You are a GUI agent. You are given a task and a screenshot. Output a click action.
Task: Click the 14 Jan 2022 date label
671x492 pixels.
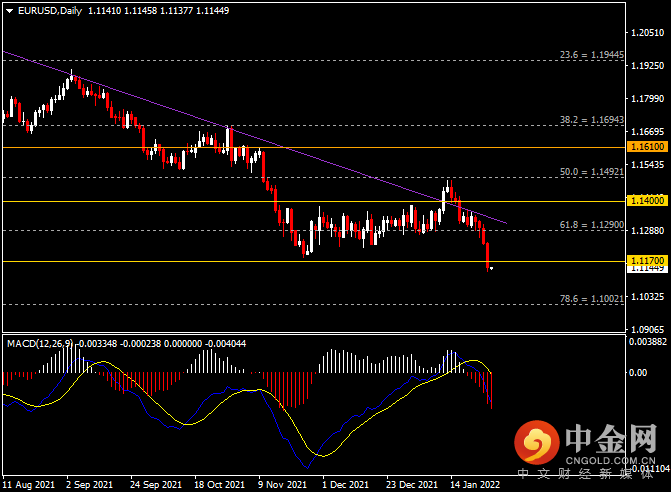tap(475, 485)
